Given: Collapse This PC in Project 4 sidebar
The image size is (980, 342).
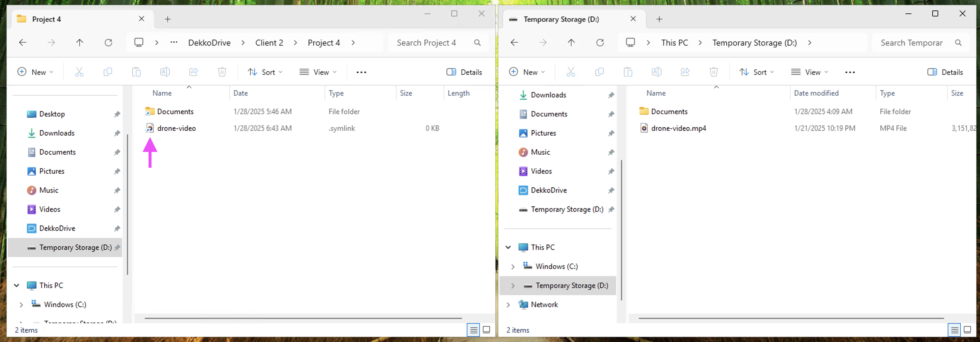Looking at the screenshot, I should point(17,285).
